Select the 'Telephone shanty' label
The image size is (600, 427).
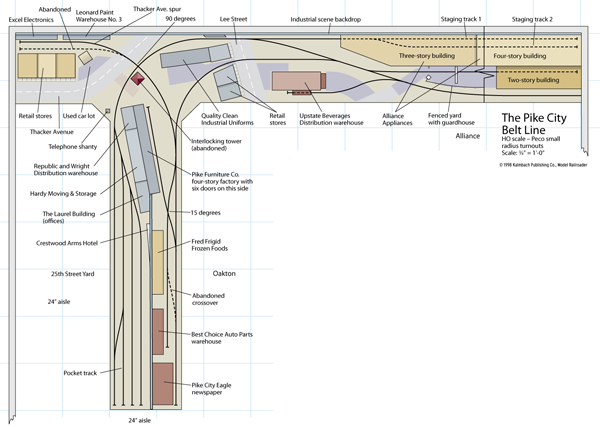pyautogui.click(x=73, y=147)
